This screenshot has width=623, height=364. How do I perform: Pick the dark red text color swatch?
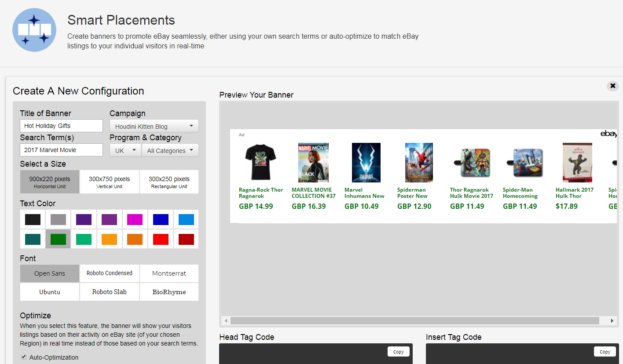tap(186, 239)
